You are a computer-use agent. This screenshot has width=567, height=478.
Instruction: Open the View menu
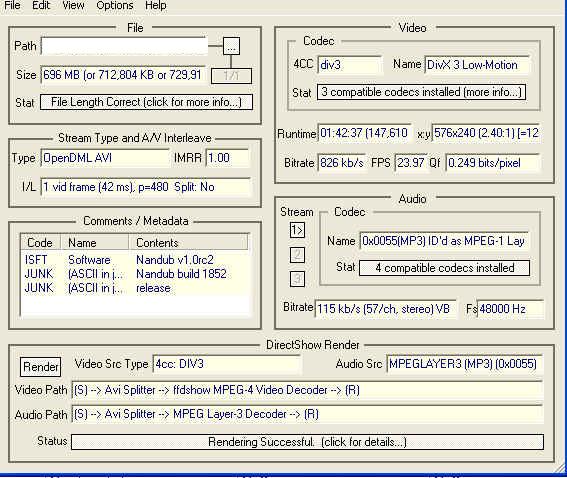click(73, 5)
